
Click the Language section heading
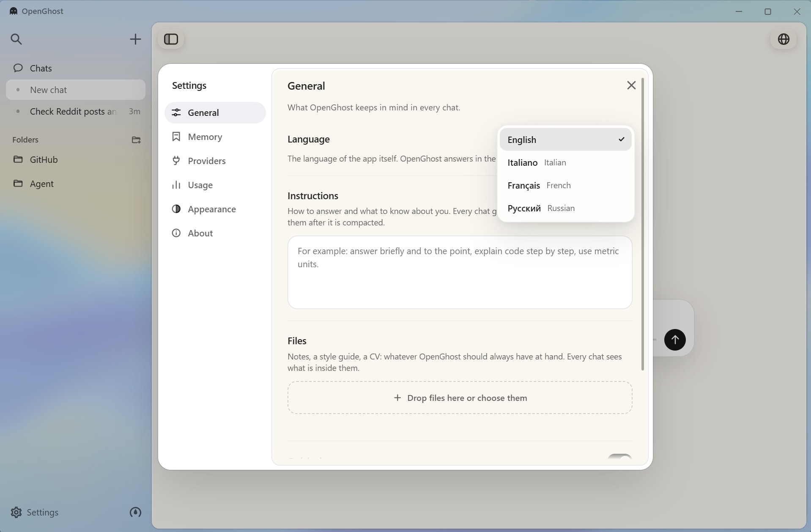pos(309,139)
